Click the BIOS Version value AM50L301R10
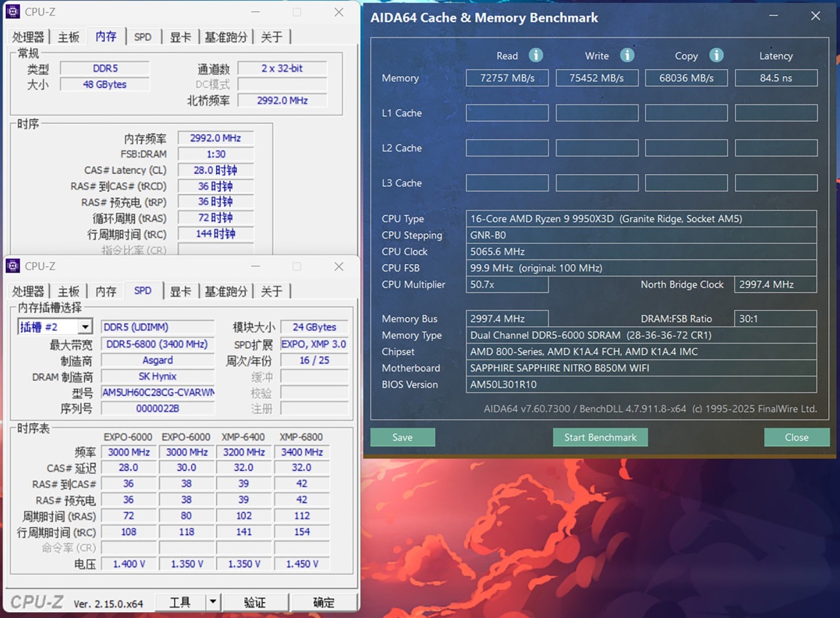This screenshot has height=618, width=840. (x=642, y=384)
